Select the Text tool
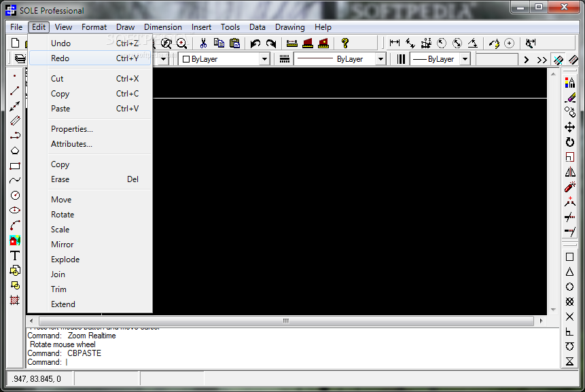Image resolution: width=585 pixels, height=392 pixels. click(x=15, y=255)
